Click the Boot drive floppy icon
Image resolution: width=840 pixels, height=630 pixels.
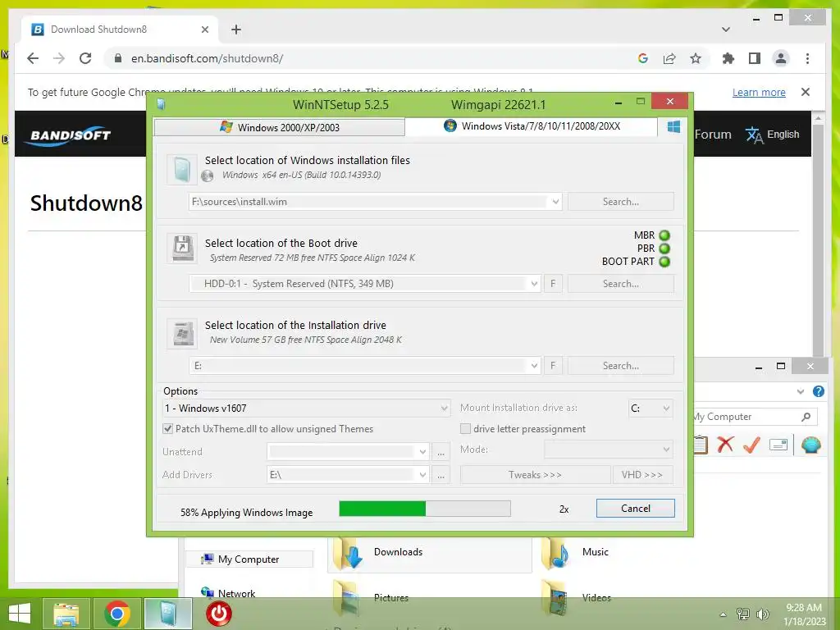pyautogui.click(x=182, y=249)
